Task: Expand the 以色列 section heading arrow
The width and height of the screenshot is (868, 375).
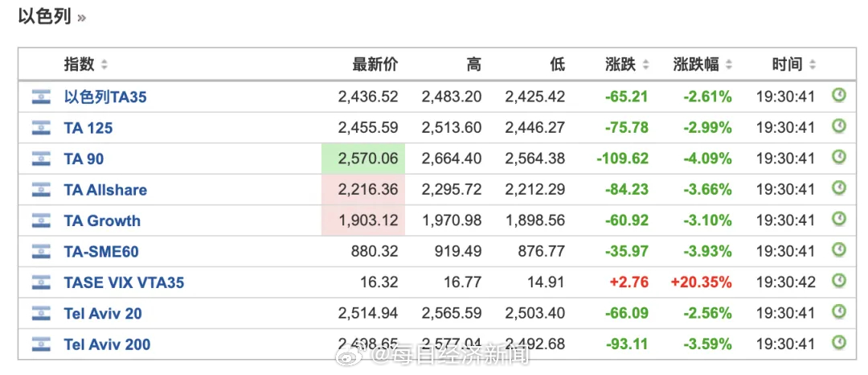Action: point(81,18)
